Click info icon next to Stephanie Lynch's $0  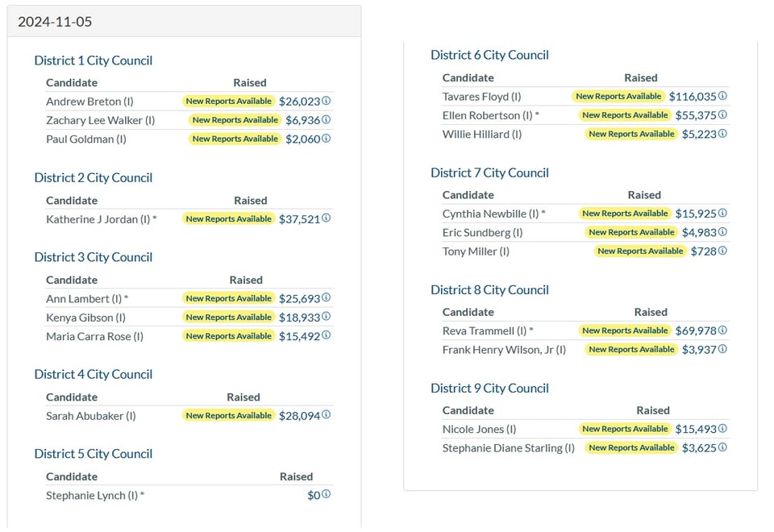327,495
